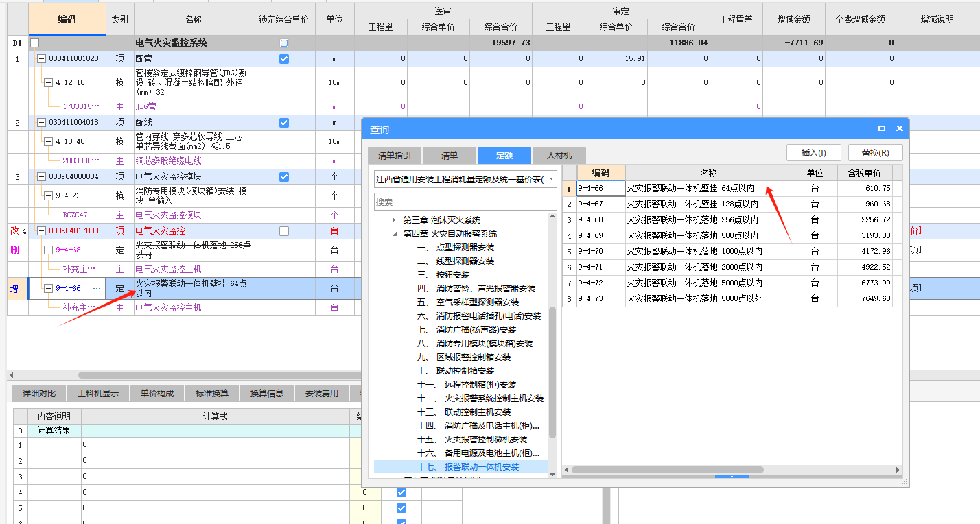Collapse 第四章 火灾自动报警系统 node

pos(394,234)
